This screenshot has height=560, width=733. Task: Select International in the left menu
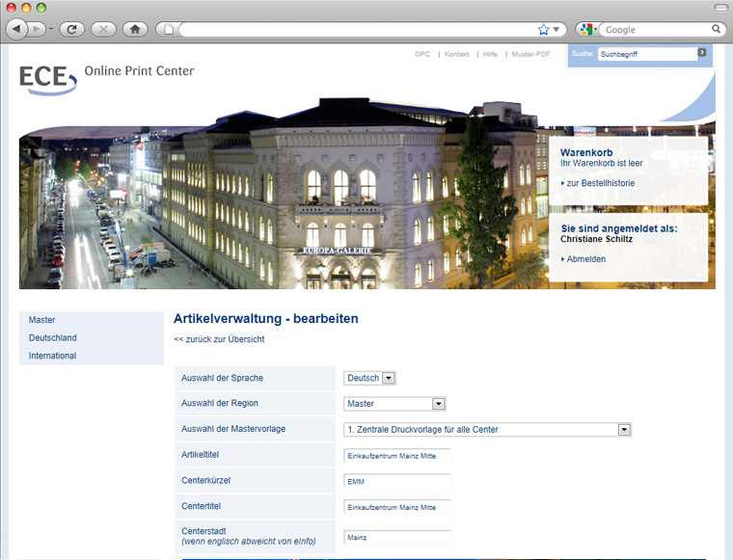(x=52, y=356)
